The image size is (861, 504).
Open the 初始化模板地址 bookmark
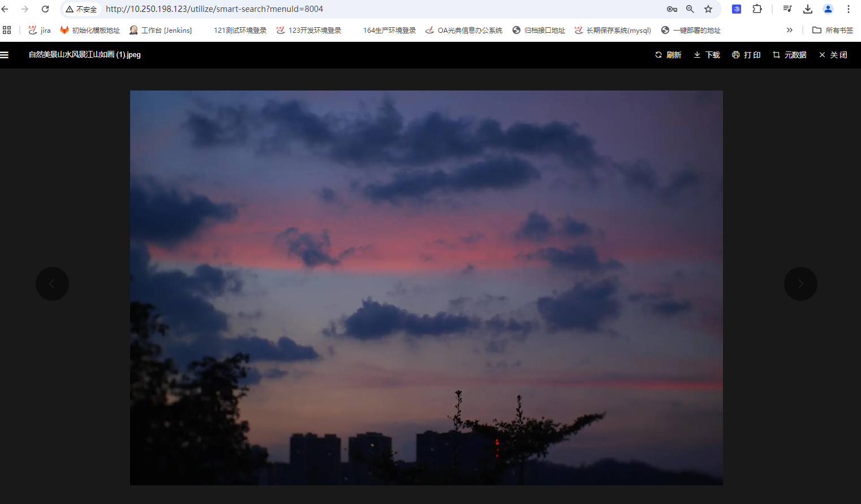click(x=90, y=30)
